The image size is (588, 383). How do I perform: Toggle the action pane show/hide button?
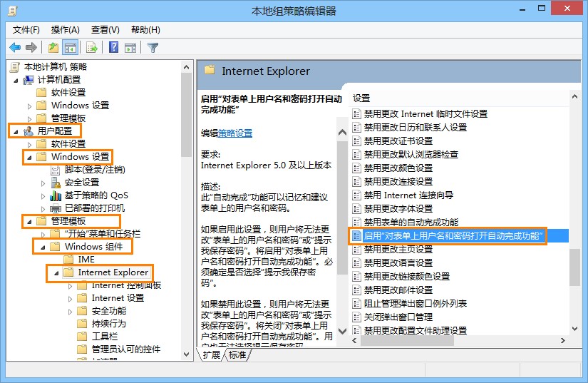point(130,48)
